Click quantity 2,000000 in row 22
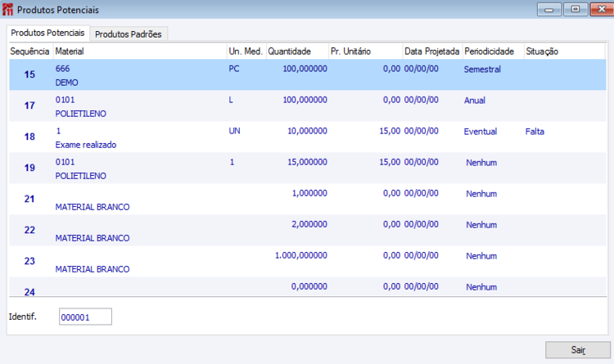 point(309,224)
